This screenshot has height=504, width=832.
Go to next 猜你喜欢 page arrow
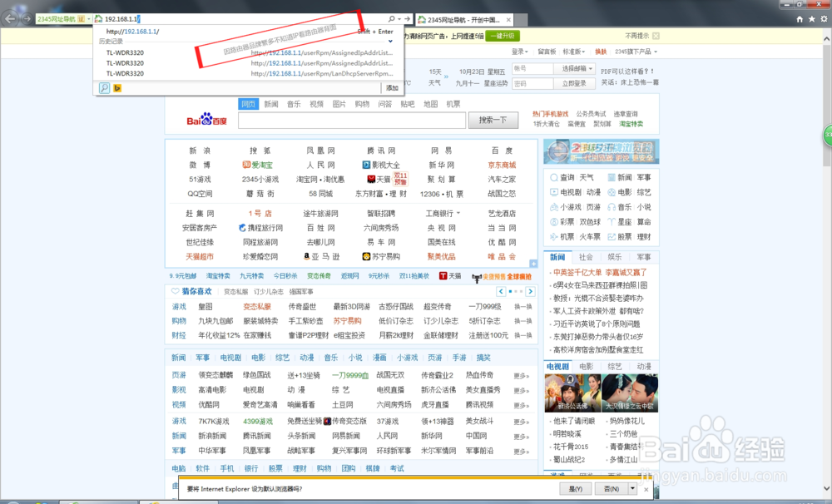[530, 291]
